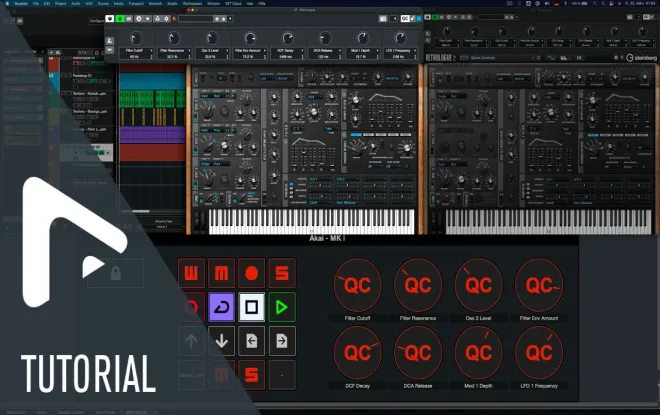Click the Osc 3 Level knob in quick controls strip
The image size is (660, 415).
click(212, 38)
